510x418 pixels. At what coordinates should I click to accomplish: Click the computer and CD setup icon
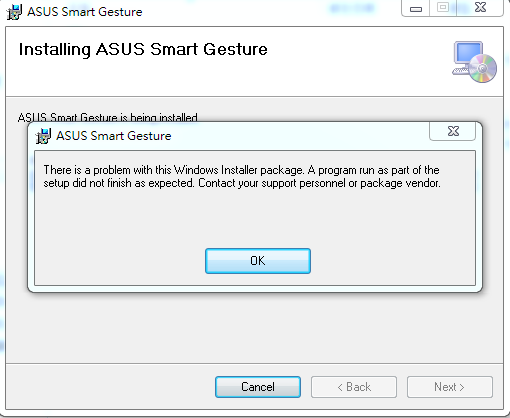click(x=474, y=62)
